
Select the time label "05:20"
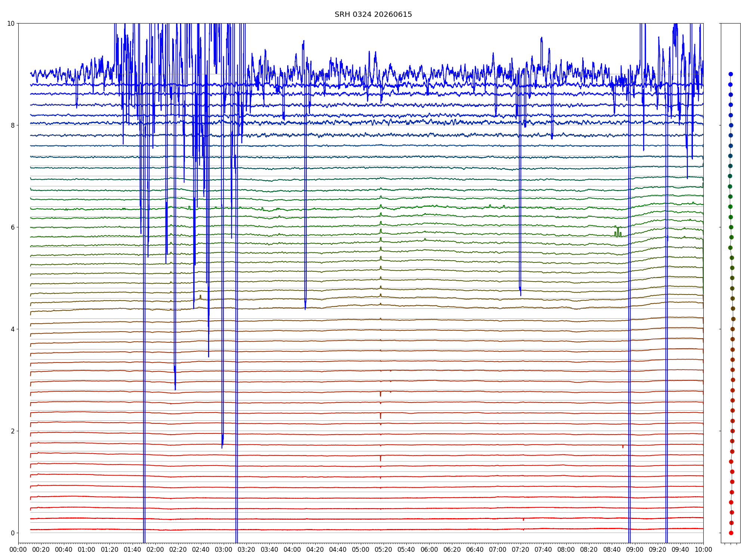384,550
